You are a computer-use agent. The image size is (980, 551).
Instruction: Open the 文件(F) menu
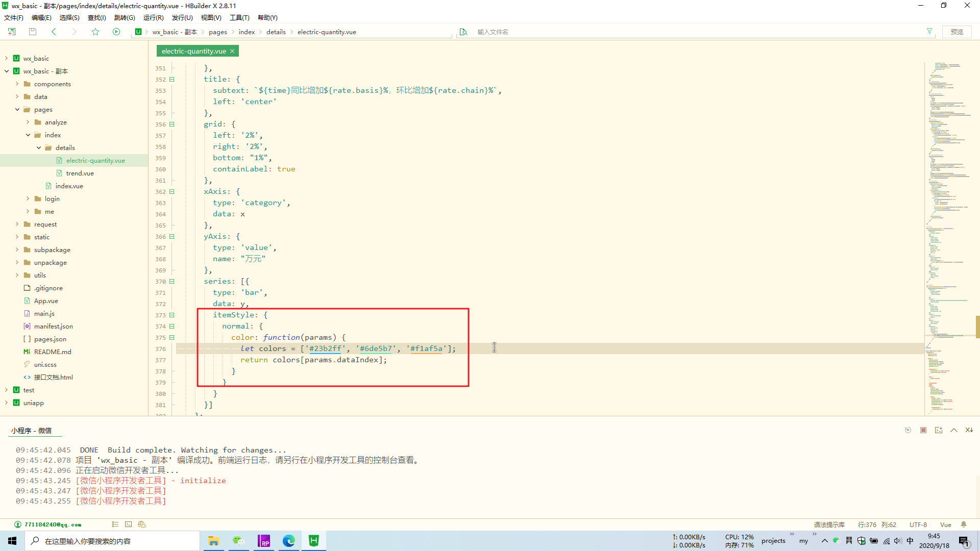point(14,17)
